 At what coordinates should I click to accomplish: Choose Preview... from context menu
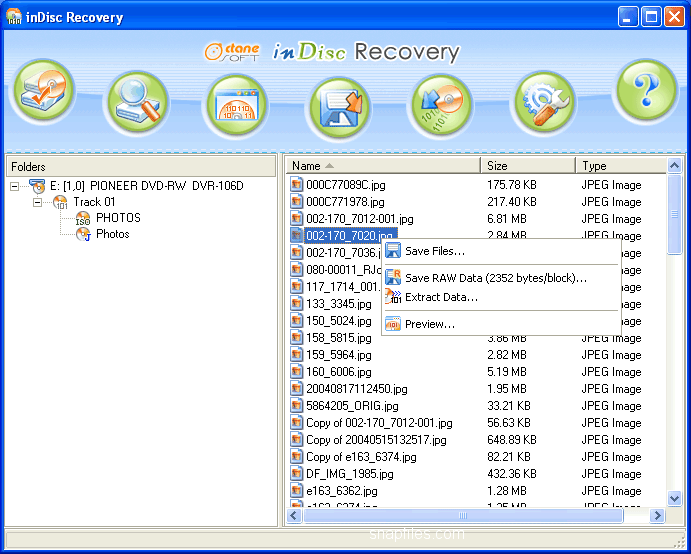501,324
